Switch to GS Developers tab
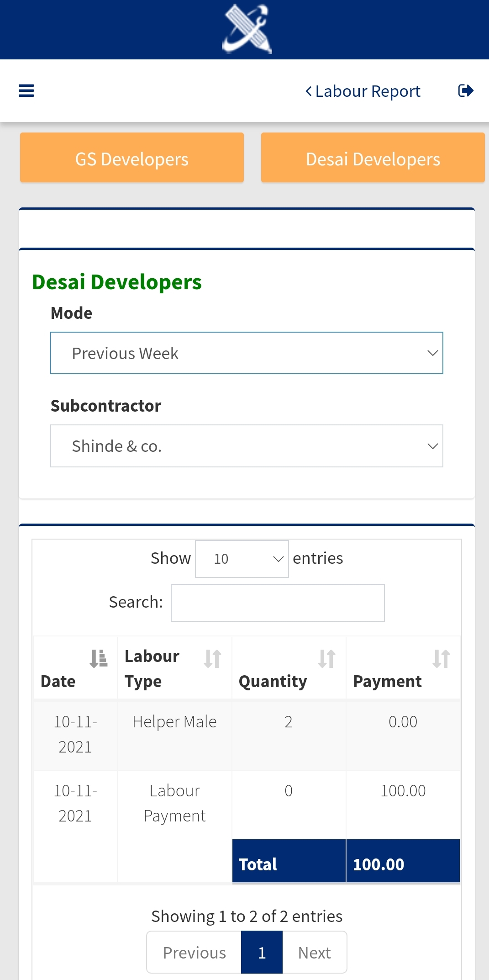489x980 pixels. (x=132, y=158)
